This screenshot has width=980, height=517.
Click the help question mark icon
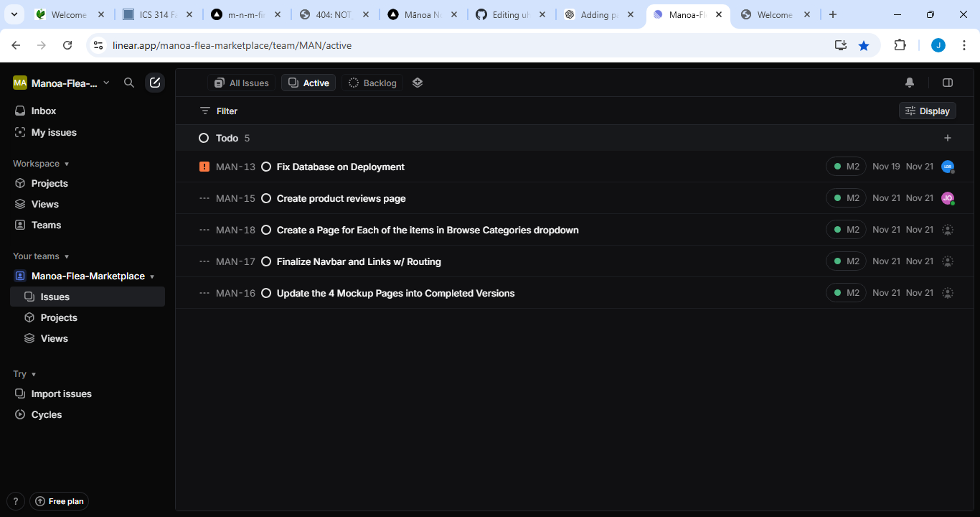tap(16, 501)
